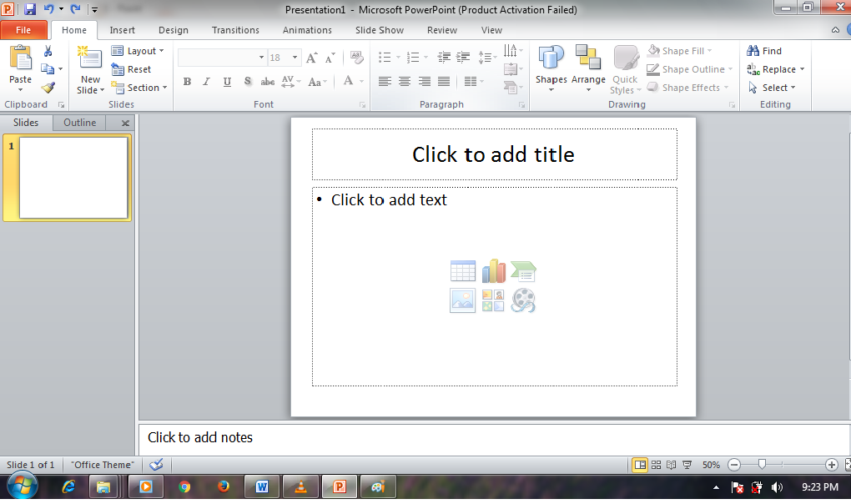Start Slide Show from status bar icon

coord(687,465)
